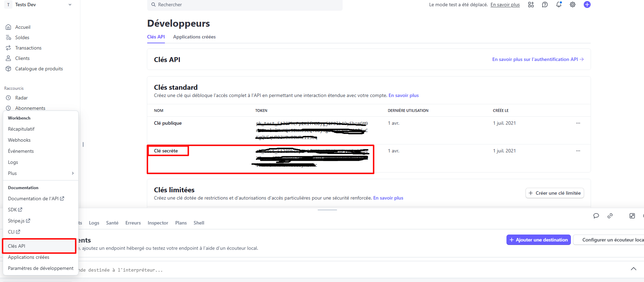Open SDK documentation link
The width and height of the screenshot is (644, 282).
[x=15, y=210]
